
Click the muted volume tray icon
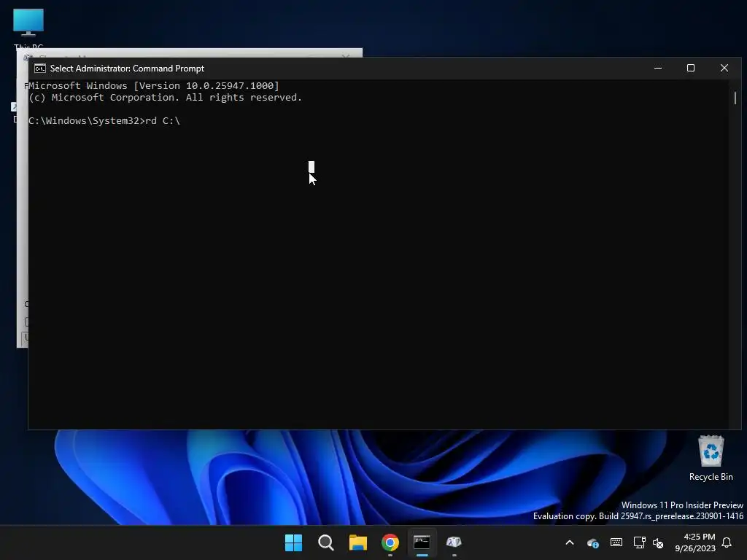[x=658, y=542]
